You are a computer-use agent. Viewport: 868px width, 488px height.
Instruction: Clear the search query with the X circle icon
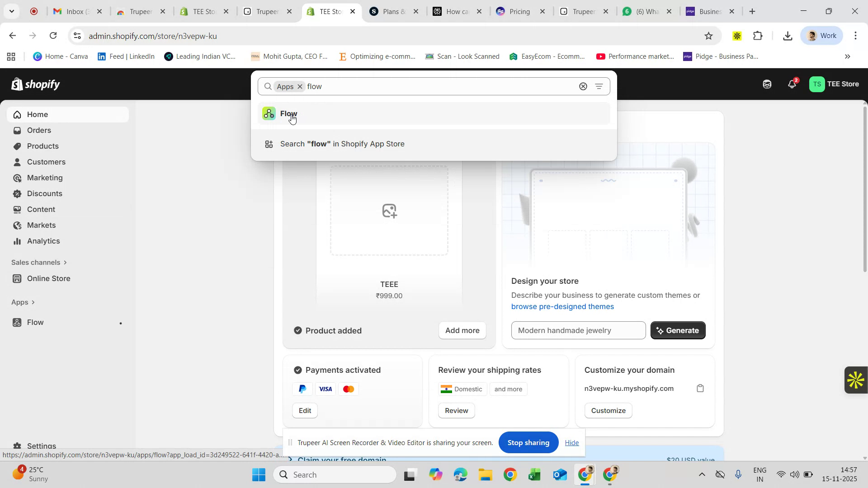(583, 86)
